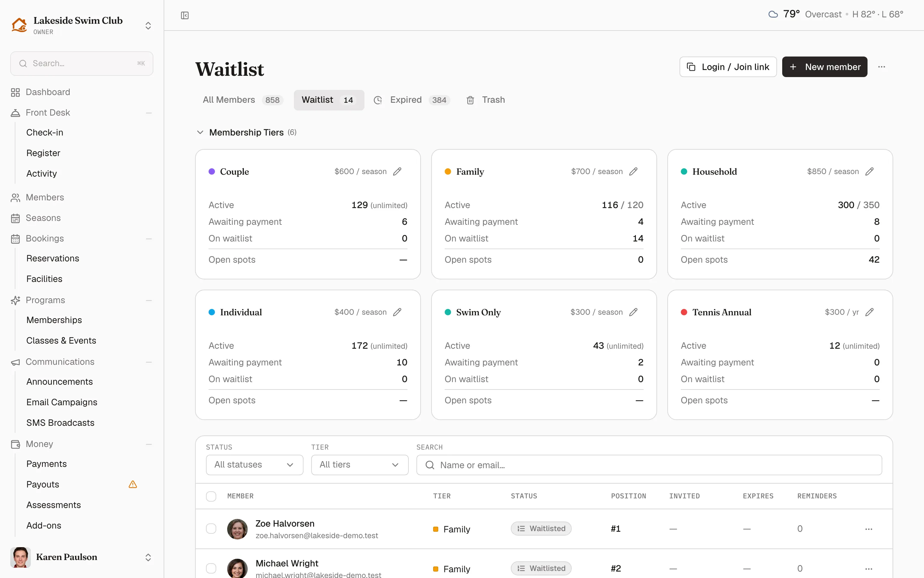Open Karen Paulson's account menu

(82, 557)
